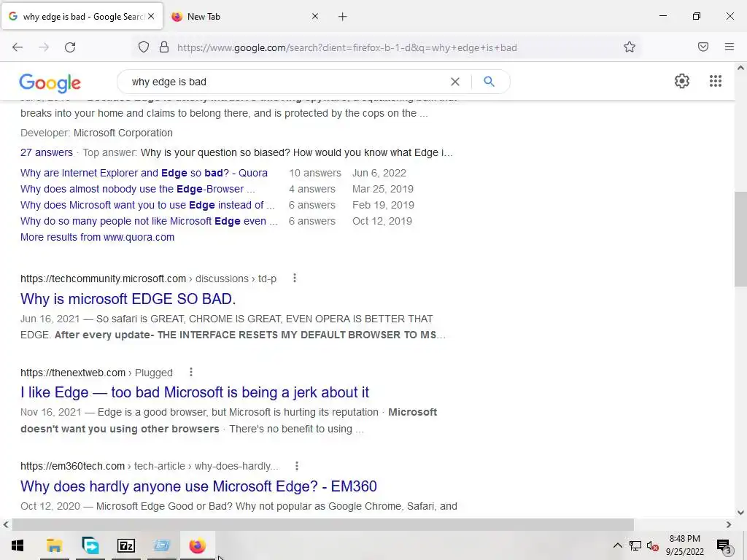Open 'Why does almost nobody use the Edge-Browser' link
The image size is (747, 560).
[138, 189]
